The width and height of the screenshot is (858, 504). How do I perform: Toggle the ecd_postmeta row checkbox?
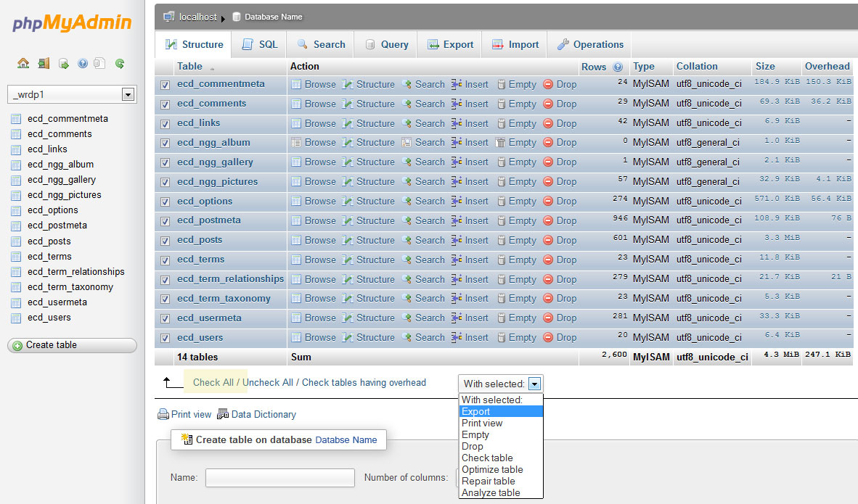click(x=166, y=221)
